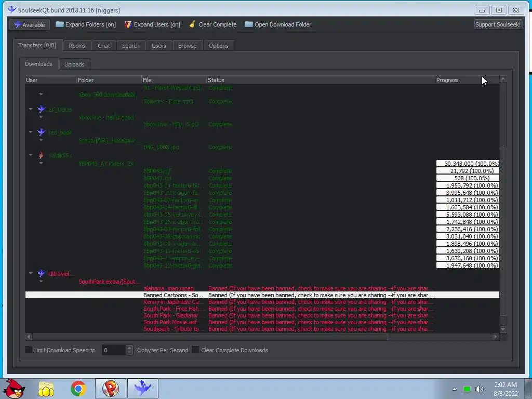Toggle Expand Folders [on]
This screenshot has height=399, width=532.
[86, 24]
